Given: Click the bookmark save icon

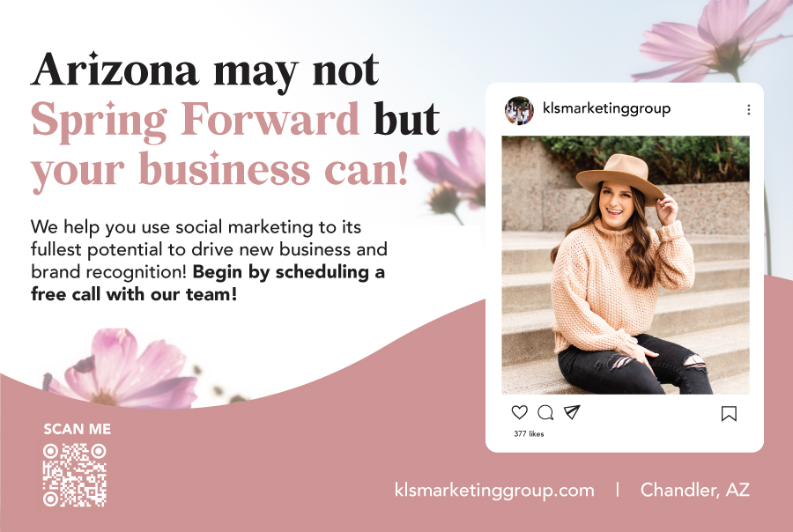Looking at the screenshot, I should [x=729, y=414].
